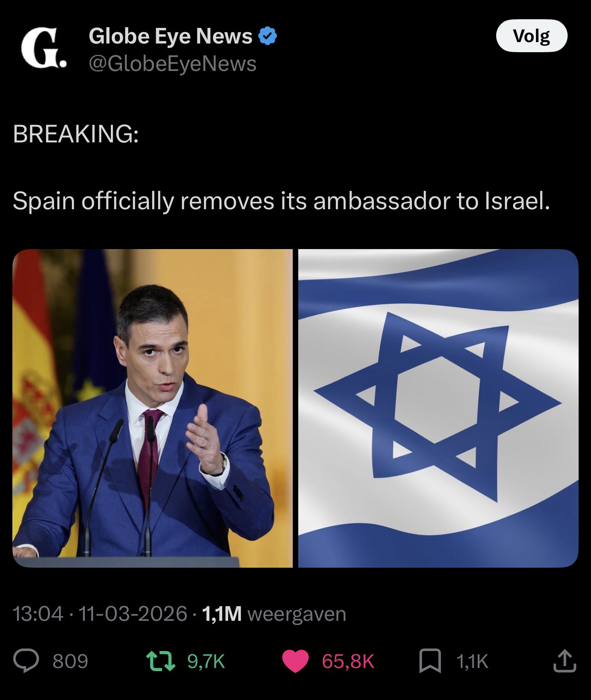Click the blue verified badge
The height and width of the screenshot is (700, 591).
point(268,36)
